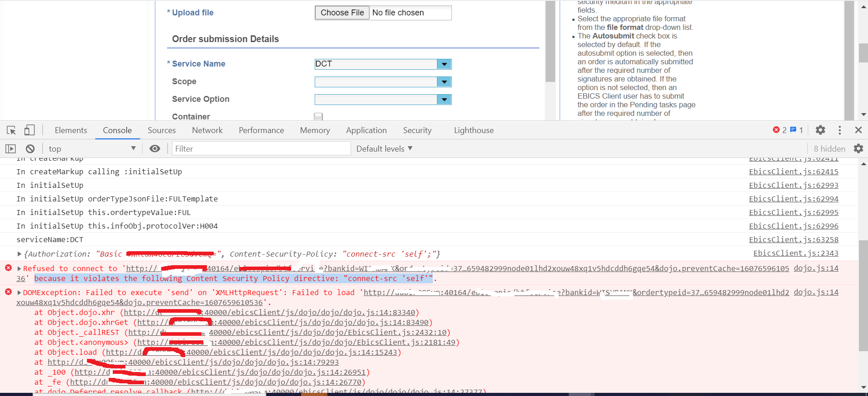This screenshot has height=396, width=868.
Task: Click the form panel vertical scrollbar
Action: coord(550,41)
